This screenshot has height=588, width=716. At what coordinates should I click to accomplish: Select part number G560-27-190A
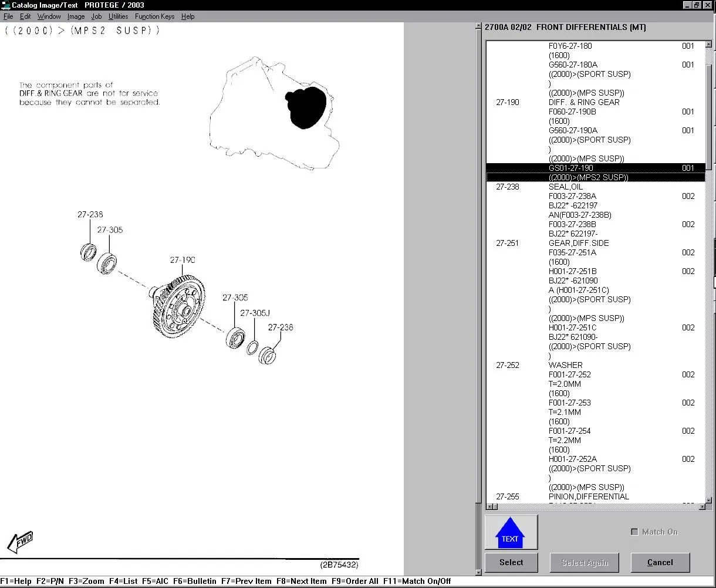[573, 130]
